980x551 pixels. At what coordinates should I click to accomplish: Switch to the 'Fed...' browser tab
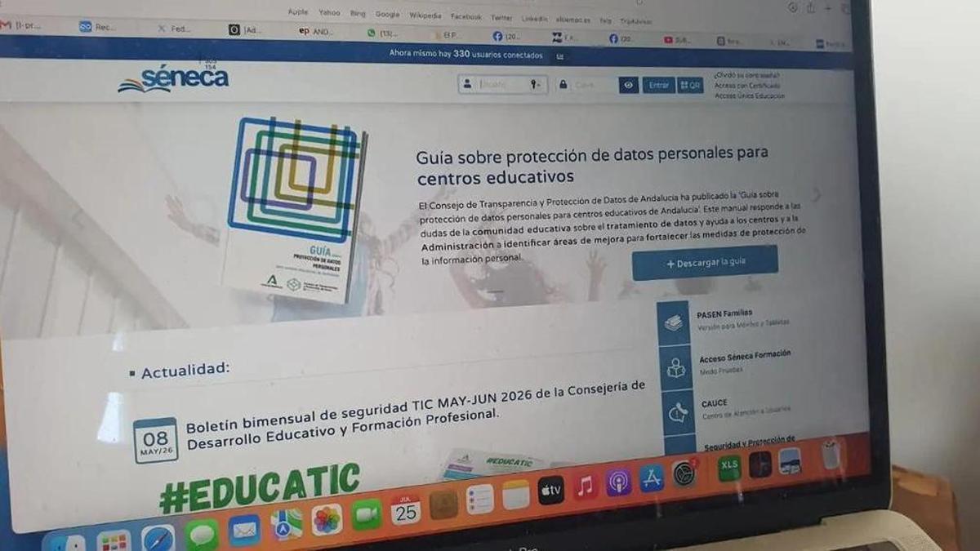[x=174, y=29]
